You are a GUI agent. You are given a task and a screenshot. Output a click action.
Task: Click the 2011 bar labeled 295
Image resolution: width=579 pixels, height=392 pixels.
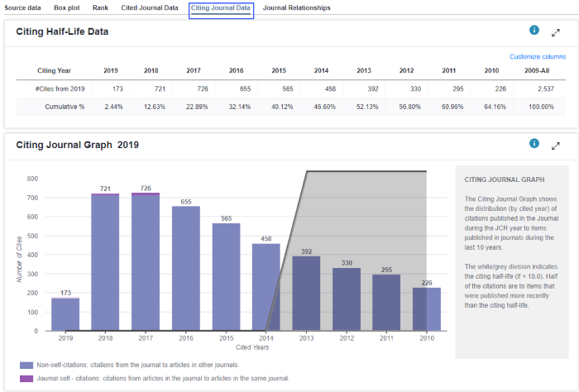pos(386,303)
